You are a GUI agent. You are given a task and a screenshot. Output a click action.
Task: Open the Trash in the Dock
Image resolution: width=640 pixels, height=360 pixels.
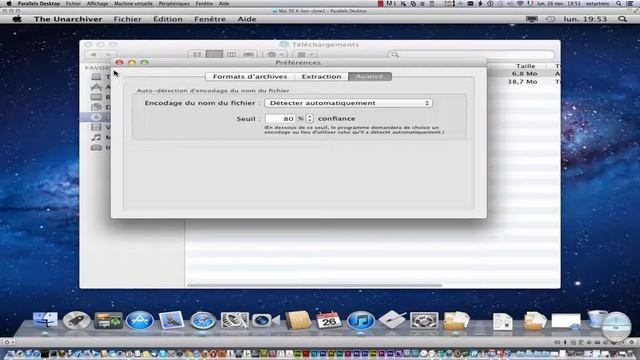[597, 318]
